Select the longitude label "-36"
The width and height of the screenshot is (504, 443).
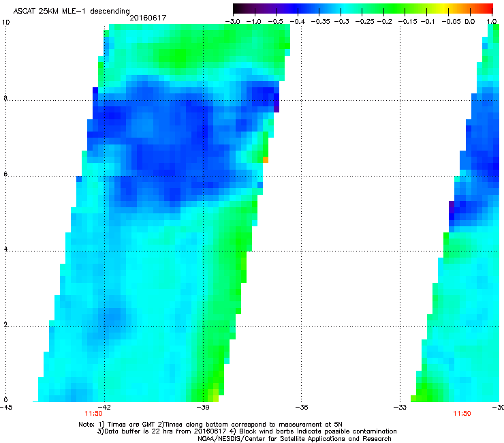click(302, 408)
